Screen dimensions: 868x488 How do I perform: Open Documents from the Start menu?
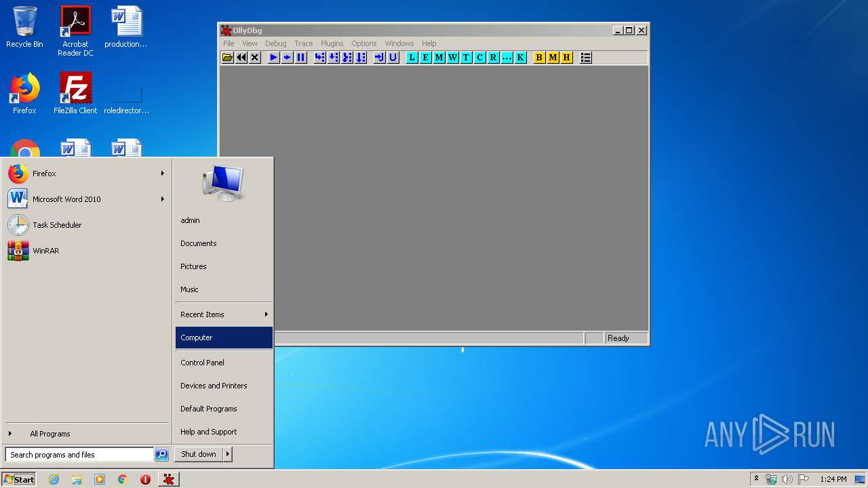[224, 243]
